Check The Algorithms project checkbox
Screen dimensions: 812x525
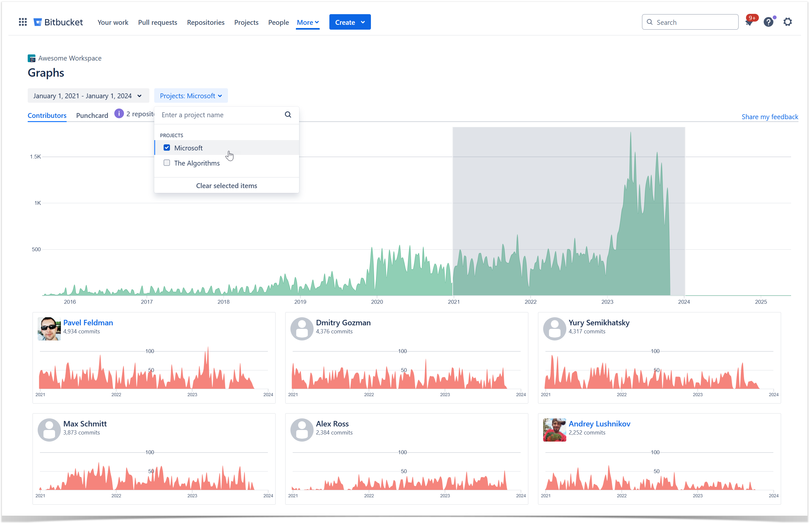(167, 163)
